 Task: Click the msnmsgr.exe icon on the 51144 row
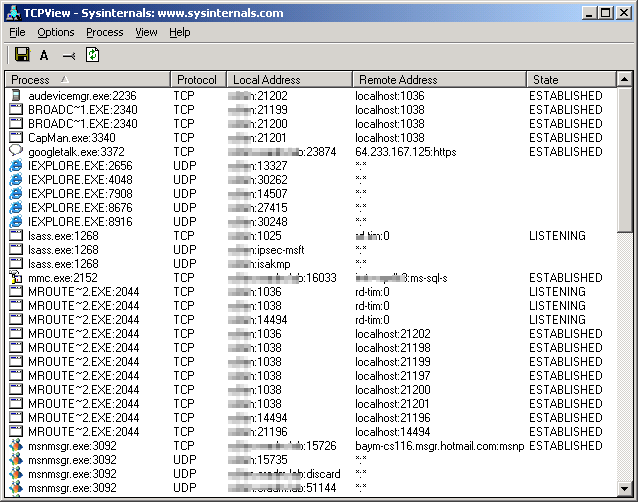[16, 487]
